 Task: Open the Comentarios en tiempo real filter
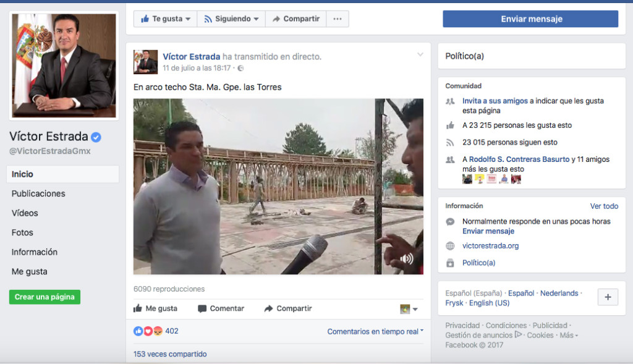375,331
